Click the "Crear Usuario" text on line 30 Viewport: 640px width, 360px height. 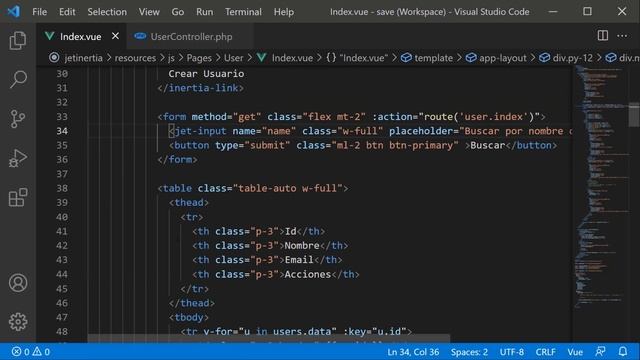pyautogui.click(x=206, y=74)
